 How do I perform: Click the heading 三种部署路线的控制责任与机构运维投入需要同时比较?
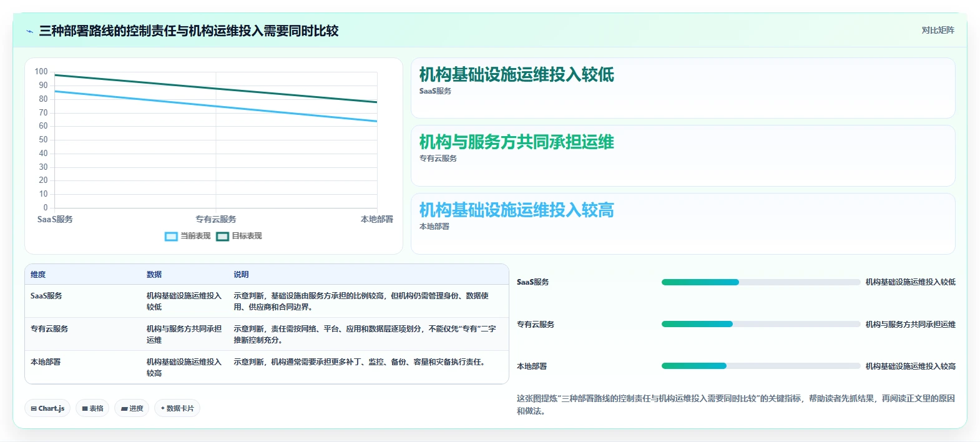click(189, 31)
